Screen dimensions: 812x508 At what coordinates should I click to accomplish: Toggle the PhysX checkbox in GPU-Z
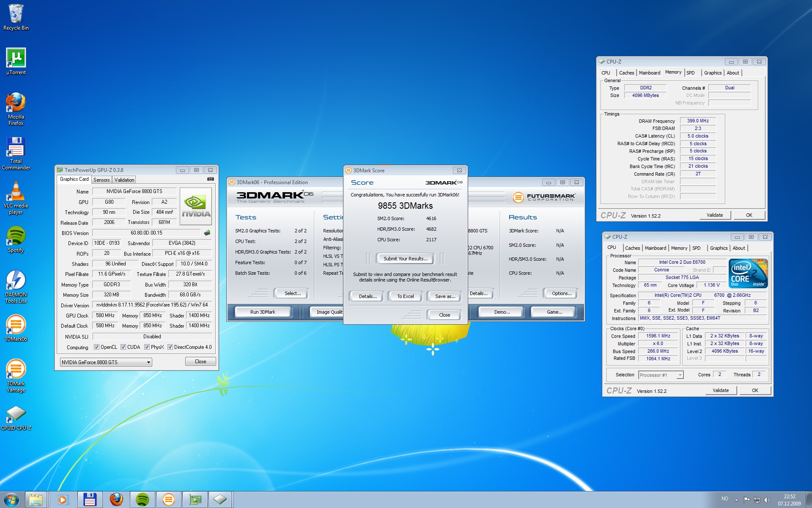pyautogui.click(x=147, y=347)
